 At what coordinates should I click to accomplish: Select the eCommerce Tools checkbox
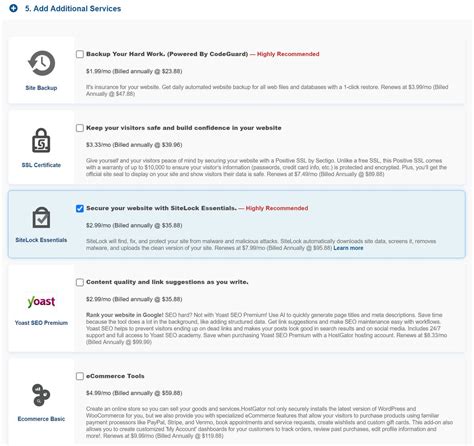coord(80,376)
